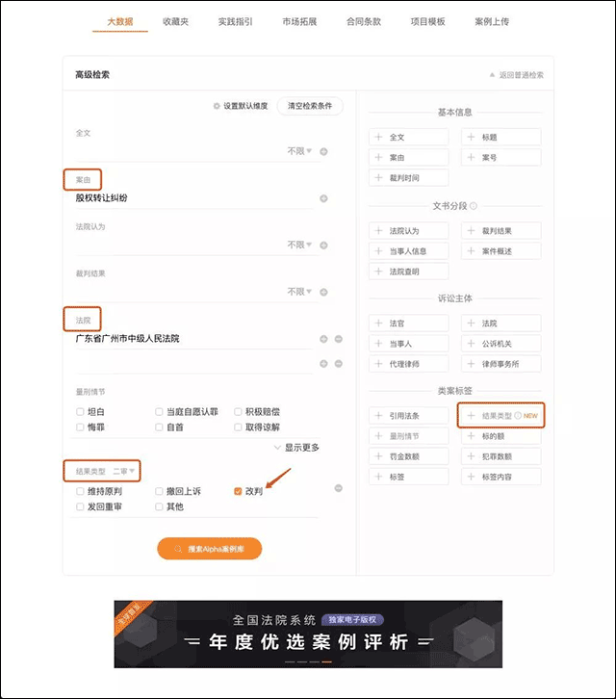Viewport: 616px width, 699px height.
Task: Open the 合同条款 tab
Action: pos(364,21)
